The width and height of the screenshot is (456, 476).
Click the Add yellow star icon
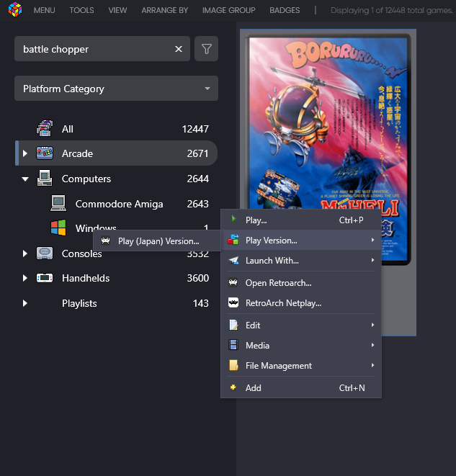tap(233, 387)
